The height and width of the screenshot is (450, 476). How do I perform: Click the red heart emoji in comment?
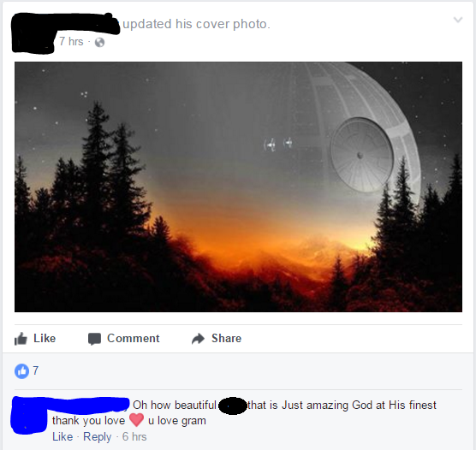136,420
